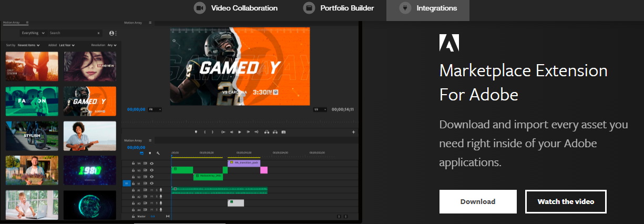Toggle lock on A1 track

coord(133,190)
